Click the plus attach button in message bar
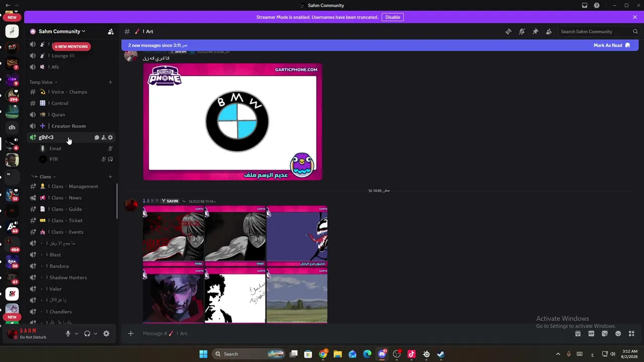The height and width of the screenshot is (362, 644). [x=131, y=333]
